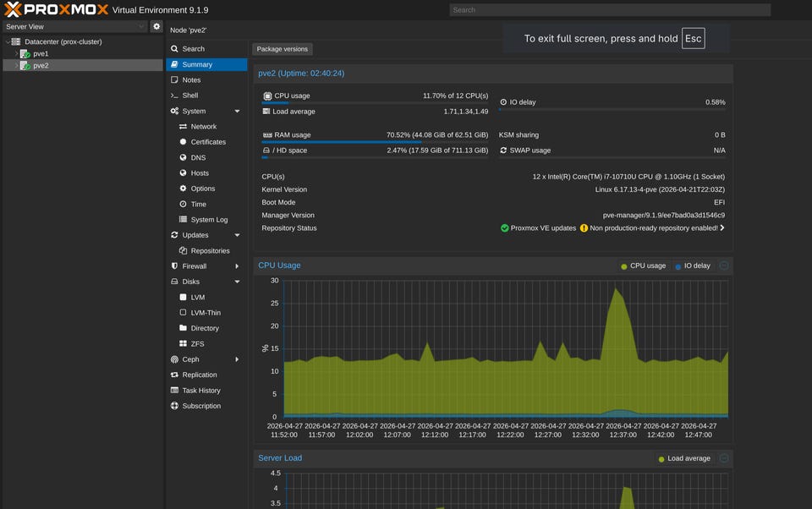
Task: Click the System Log list icon
Action: click(x=183, y=220)
